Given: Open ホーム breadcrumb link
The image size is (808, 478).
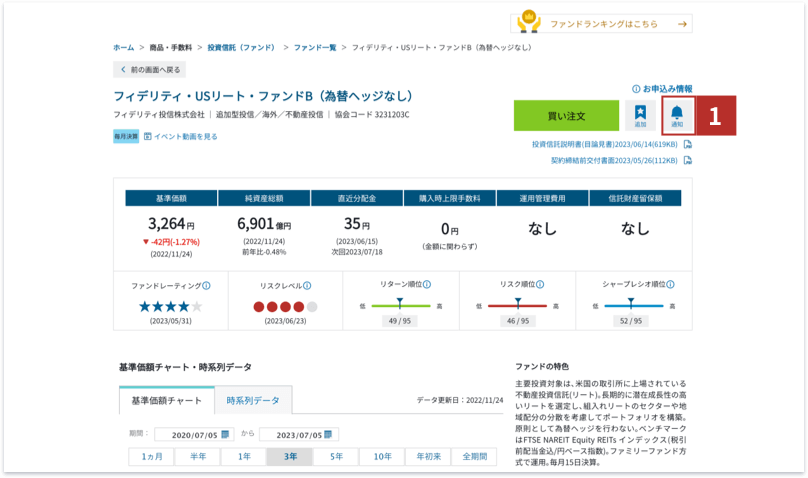Looking at the screenshot, I should [124, 47].
